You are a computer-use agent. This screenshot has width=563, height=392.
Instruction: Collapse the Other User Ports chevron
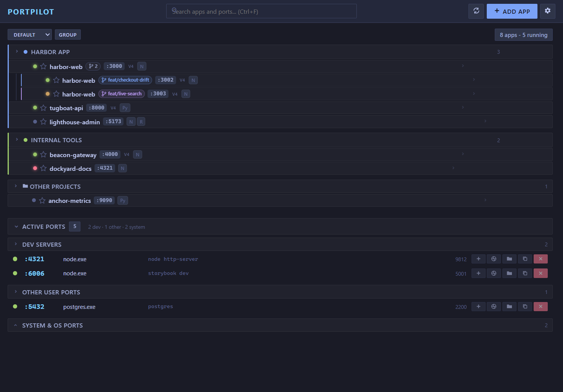click(x=16, y=292)
